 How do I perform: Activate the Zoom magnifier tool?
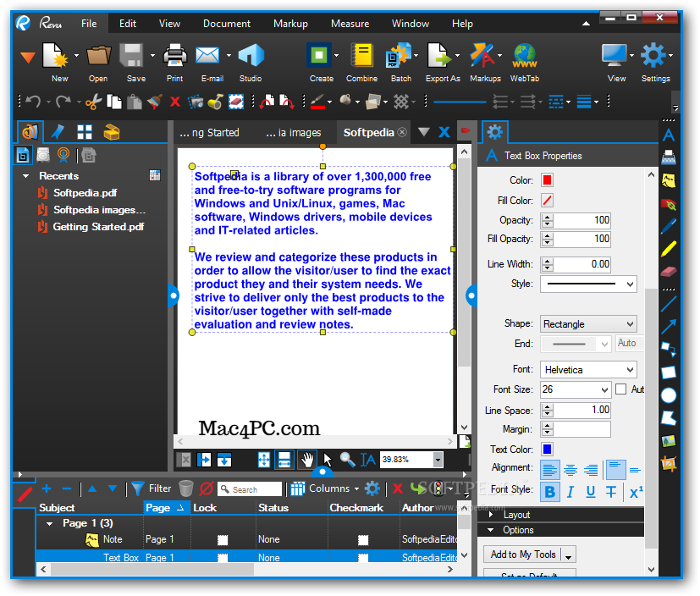click(347, 460)
